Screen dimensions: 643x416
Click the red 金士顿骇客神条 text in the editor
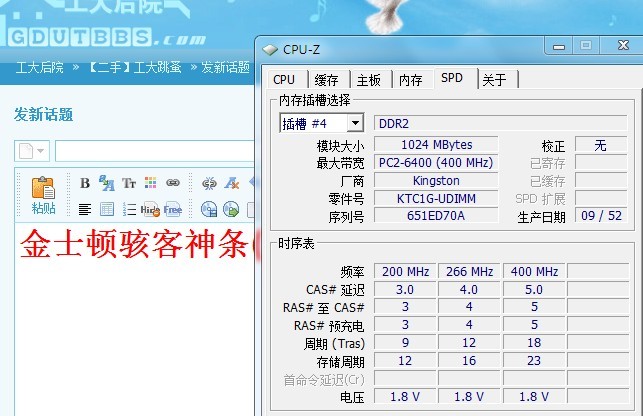(x=134, y=244)
